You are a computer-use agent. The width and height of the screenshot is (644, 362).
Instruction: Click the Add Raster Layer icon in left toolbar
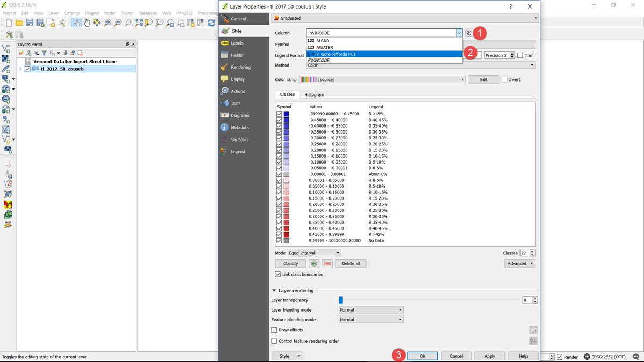click(x=6, y=58)
